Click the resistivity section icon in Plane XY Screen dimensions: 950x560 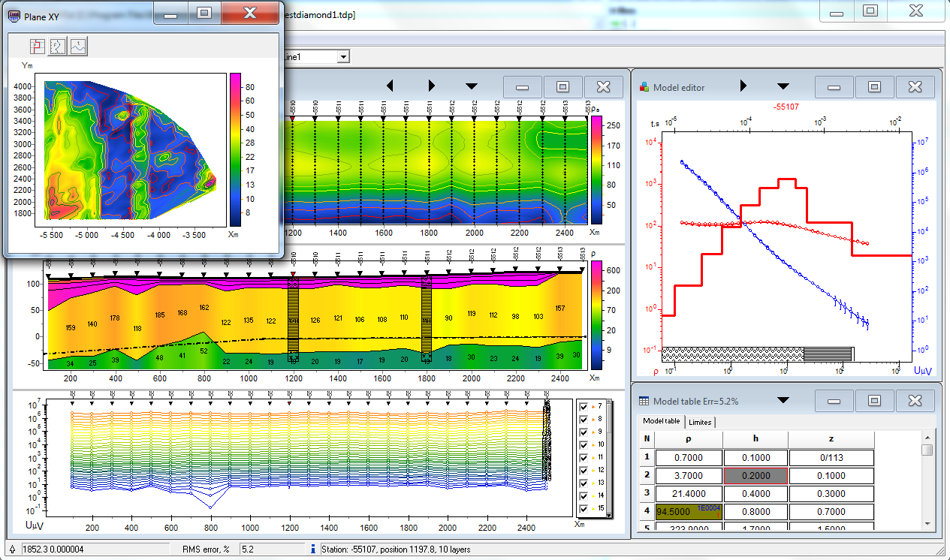coord(38,47)
